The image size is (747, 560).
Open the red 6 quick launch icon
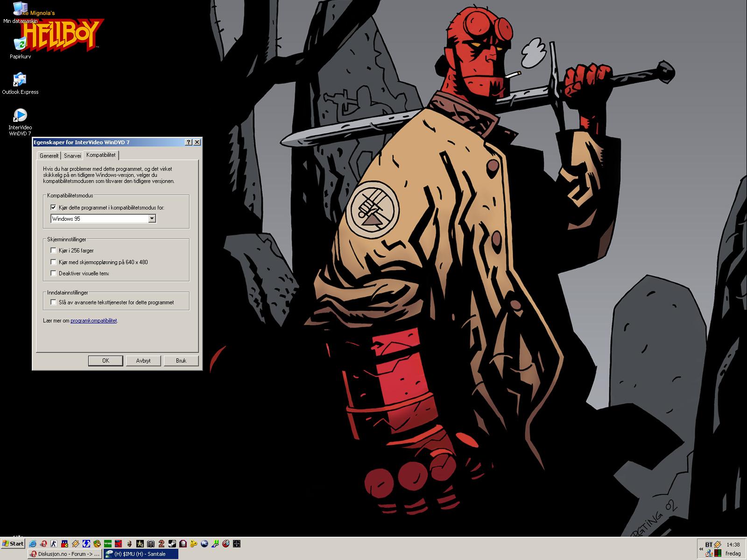(226, 544)
